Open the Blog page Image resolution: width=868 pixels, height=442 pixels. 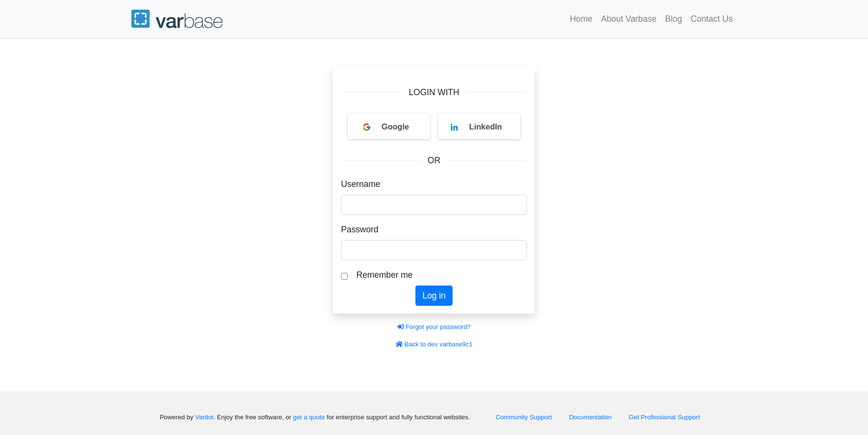[673, 19]
